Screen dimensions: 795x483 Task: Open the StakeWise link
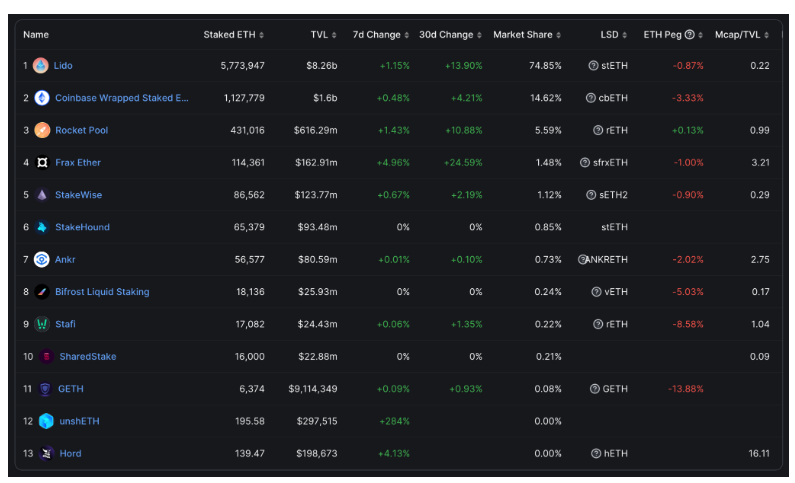pos(79,195)
